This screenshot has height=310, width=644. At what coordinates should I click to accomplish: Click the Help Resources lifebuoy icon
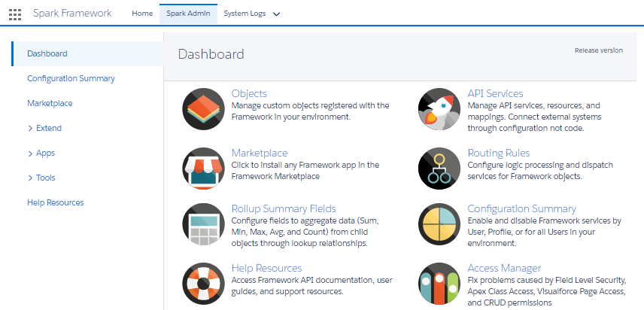coord(203,284)
